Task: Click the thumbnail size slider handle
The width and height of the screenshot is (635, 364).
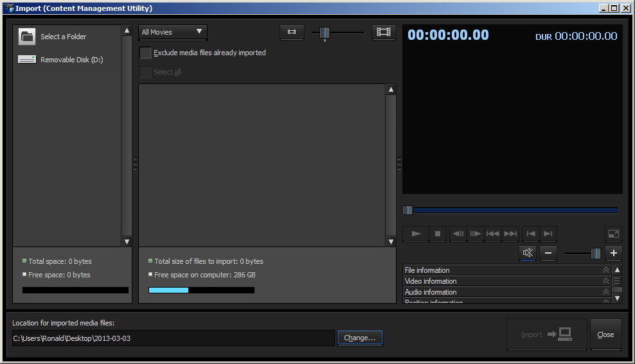Action: click(325, 33)
